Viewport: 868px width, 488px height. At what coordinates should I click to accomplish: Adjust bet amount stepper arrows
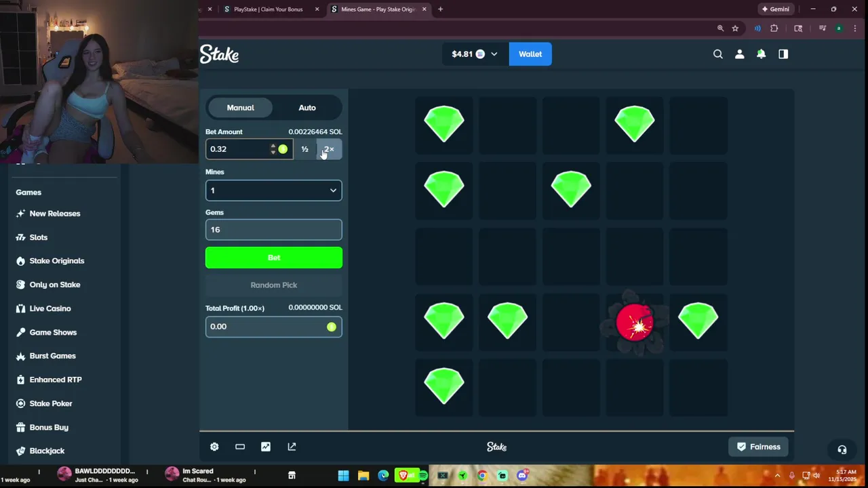pos(273,149)
